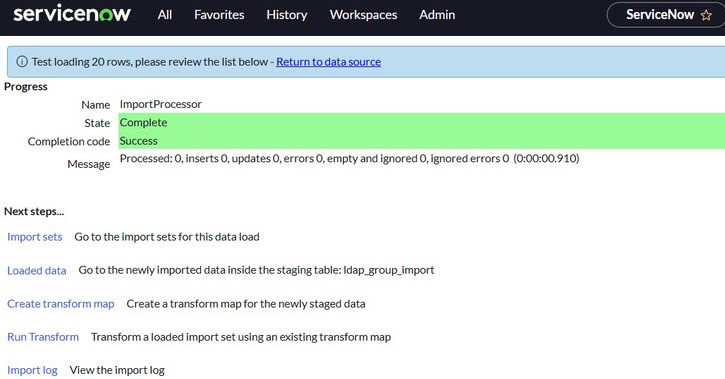Follow the Return to data source link
The height and width of the screenshot is (379, 725).
coord(328,62)
